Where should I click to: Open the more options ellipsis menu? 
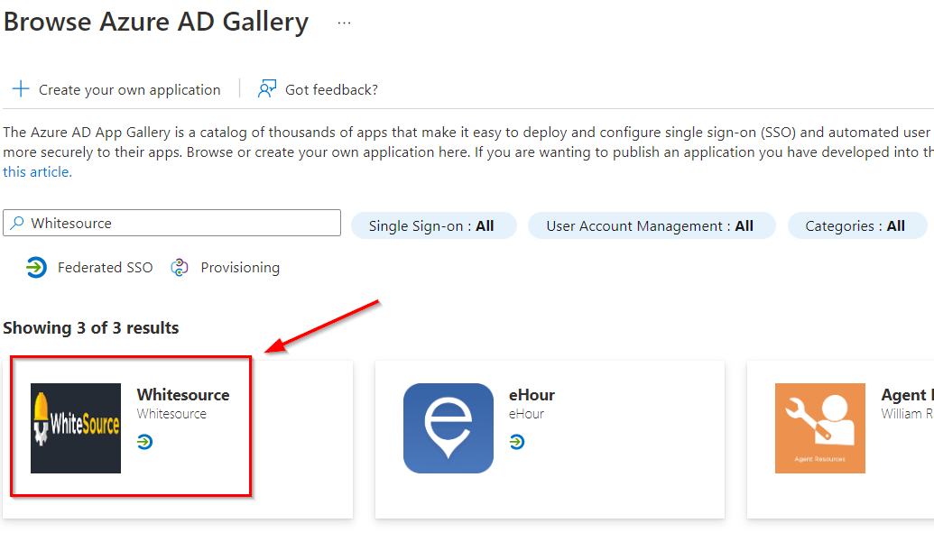point(344,23)
